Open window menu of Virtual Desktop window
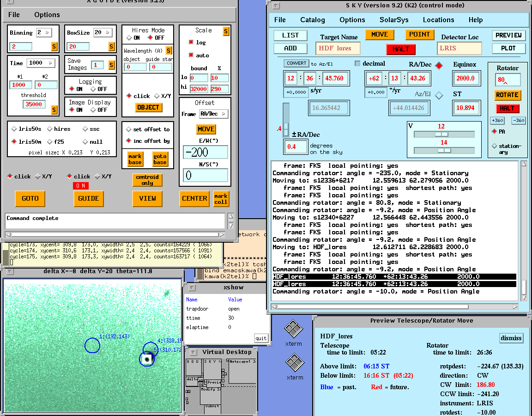532x416 pixels. [193, 352]
